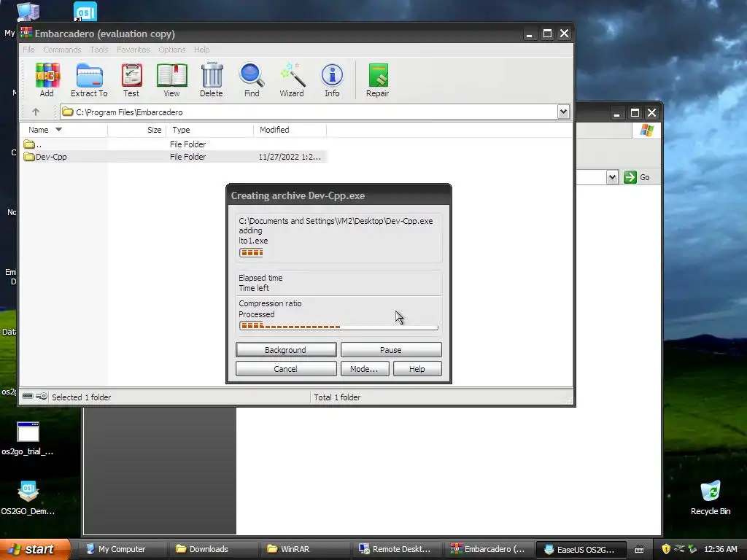Click the Info toolbar icon
The width and height of the screenshot is (747, 560).
click(332, 79)
